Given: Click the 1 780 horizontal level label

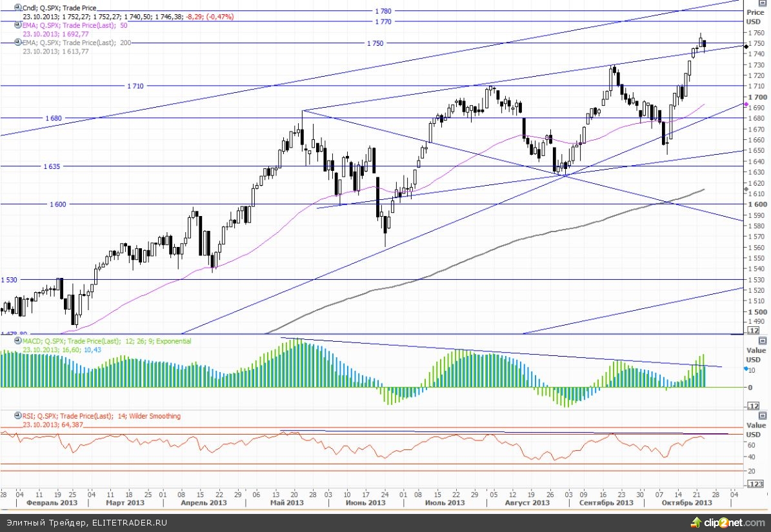Looking at the screenshot, I should (383, 11).
